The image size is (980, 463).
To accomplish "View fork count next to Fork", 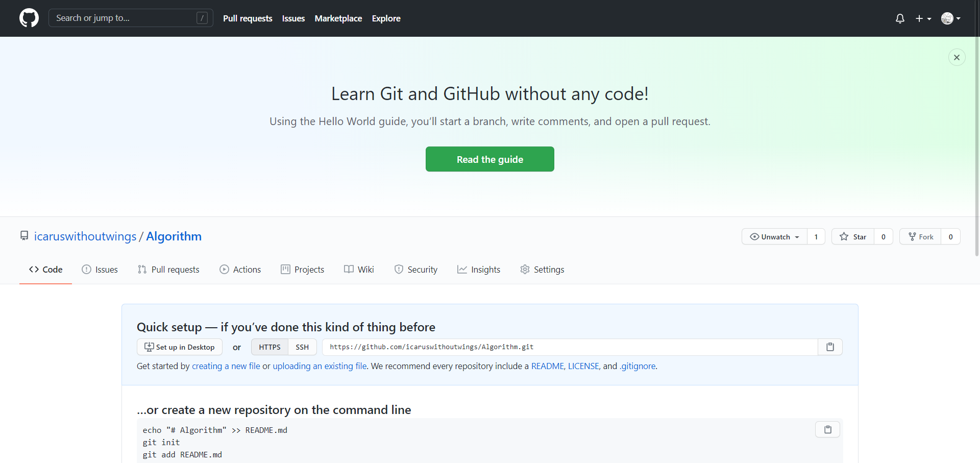I will [950, 237].
